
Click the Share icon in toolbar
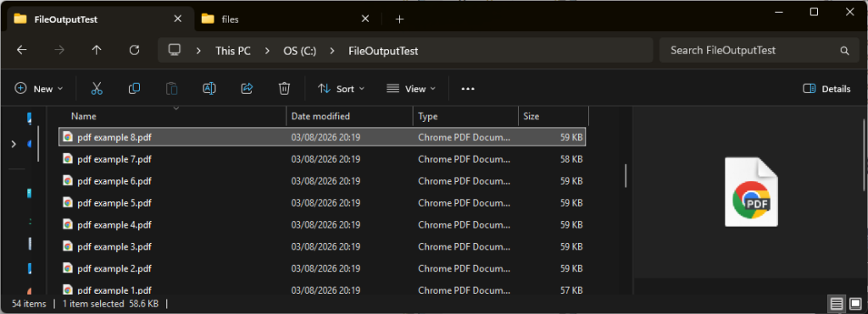247,89
